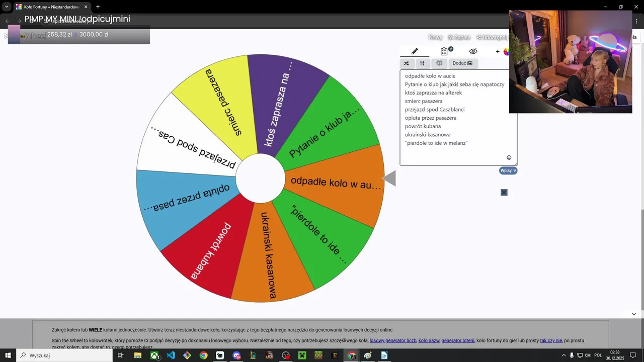This screenshot has width=644, height=362.
Task: Click the Dodać image button
Action: point(463,63)
